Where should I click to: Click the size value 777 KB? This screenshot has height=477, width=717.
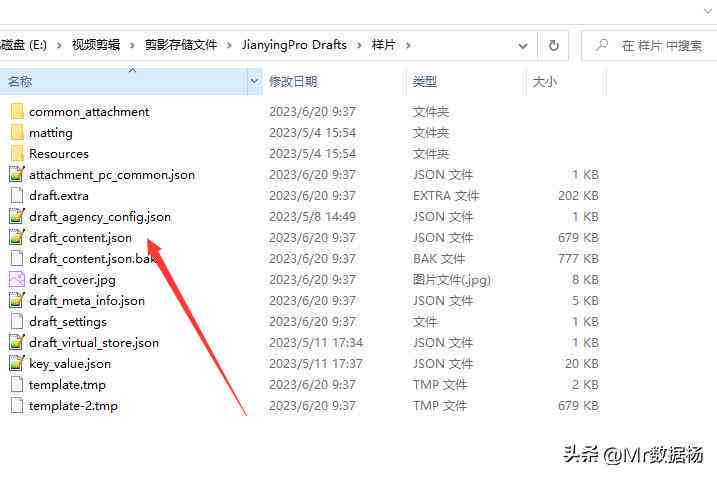pyautogui.click(x=578, y=259)
